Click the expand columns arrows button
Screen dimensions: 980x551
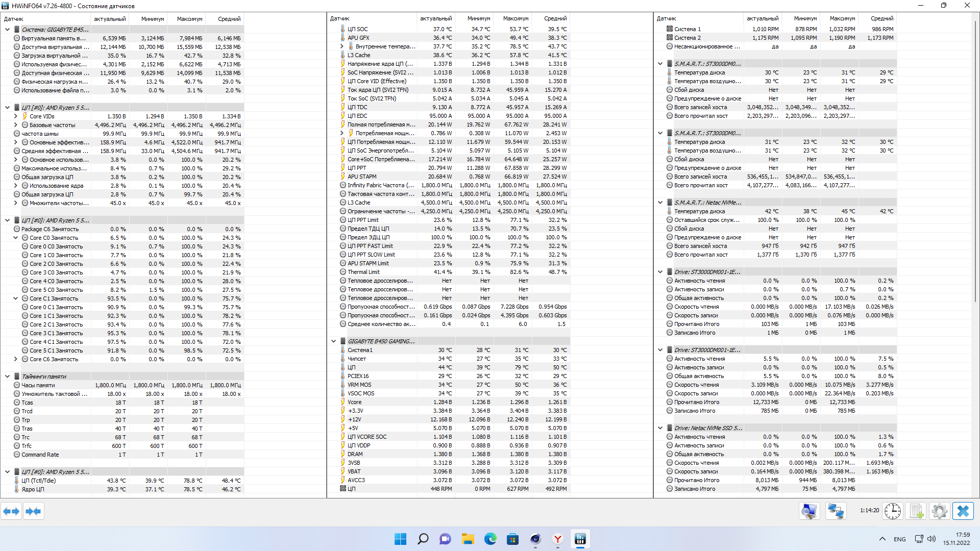[x=11, y=511]
